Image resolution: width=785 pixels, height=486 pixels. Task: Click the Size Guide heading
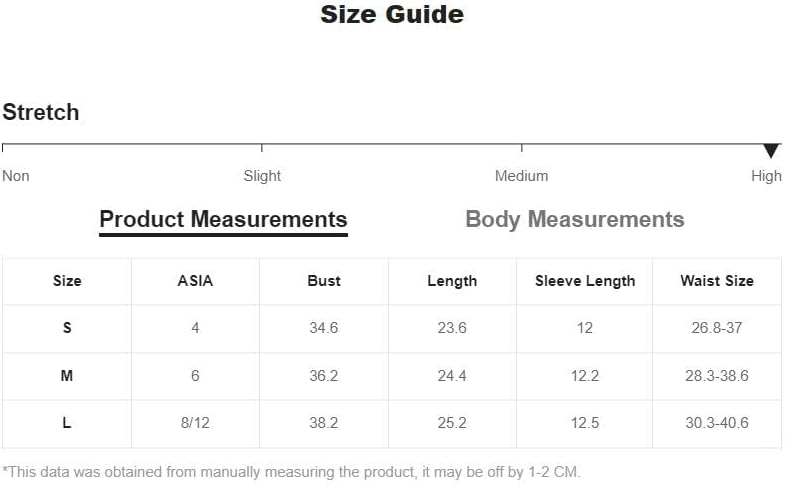point(392,15)
